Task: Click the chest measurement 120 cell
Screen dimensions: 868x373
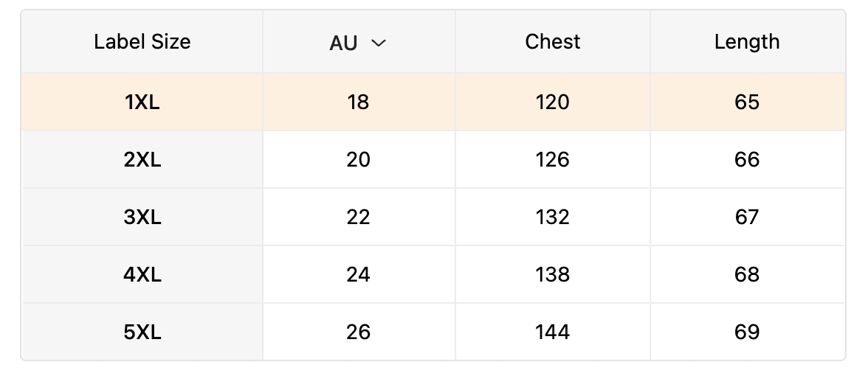Action: (553, 102)
